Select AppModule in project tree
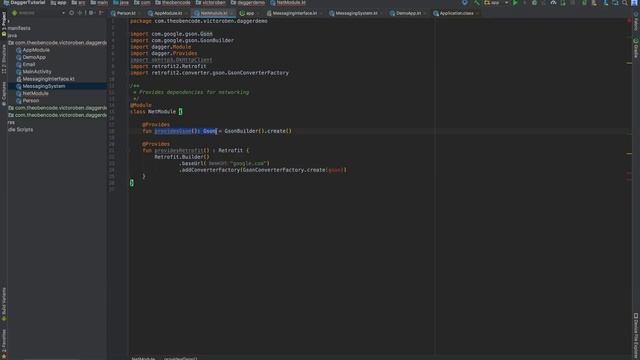The width and height of the screenshot is (640, 360). tap(36, 50)
